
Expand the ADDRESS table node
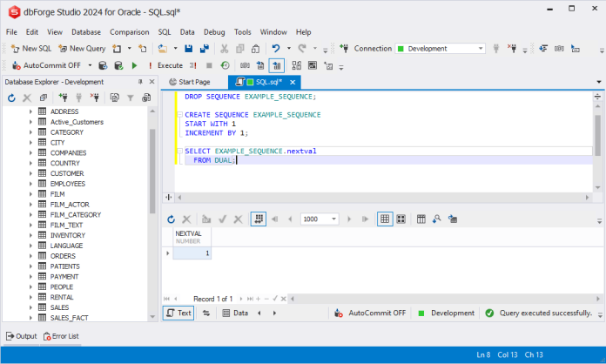pos(30,111)
